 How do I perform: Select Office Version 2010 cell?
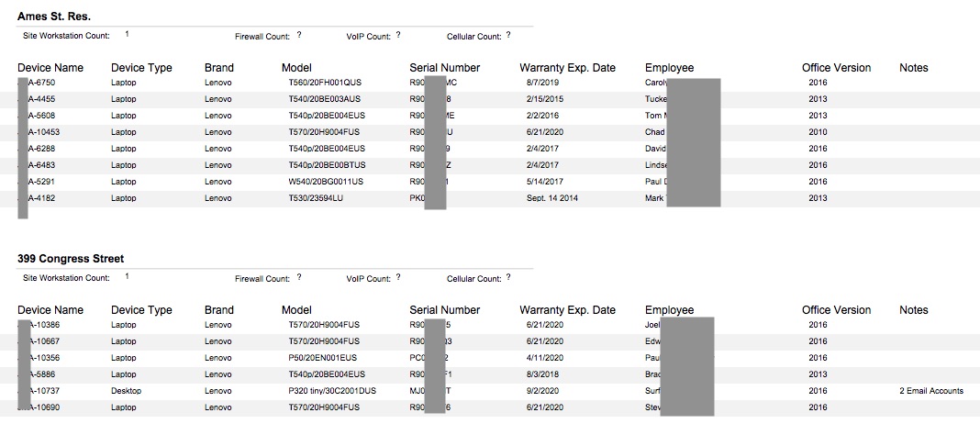coord(818,132)
